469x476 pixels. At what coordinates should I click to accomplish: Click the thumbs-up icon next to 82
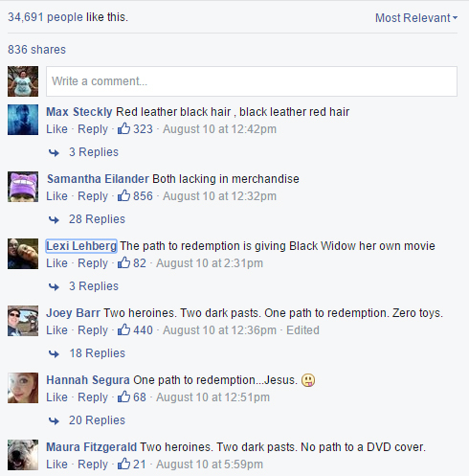click(x=123, y=262)
